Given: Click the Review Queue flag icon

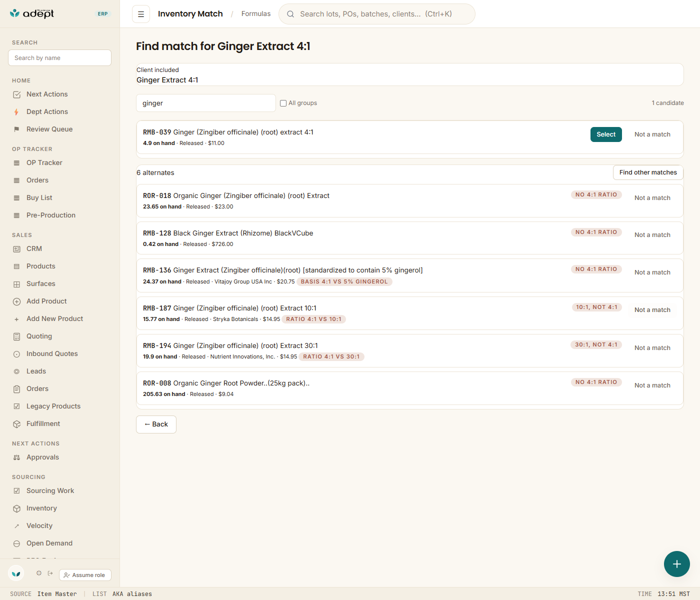Looking at the screenshot, I should [x=16, y=129].
